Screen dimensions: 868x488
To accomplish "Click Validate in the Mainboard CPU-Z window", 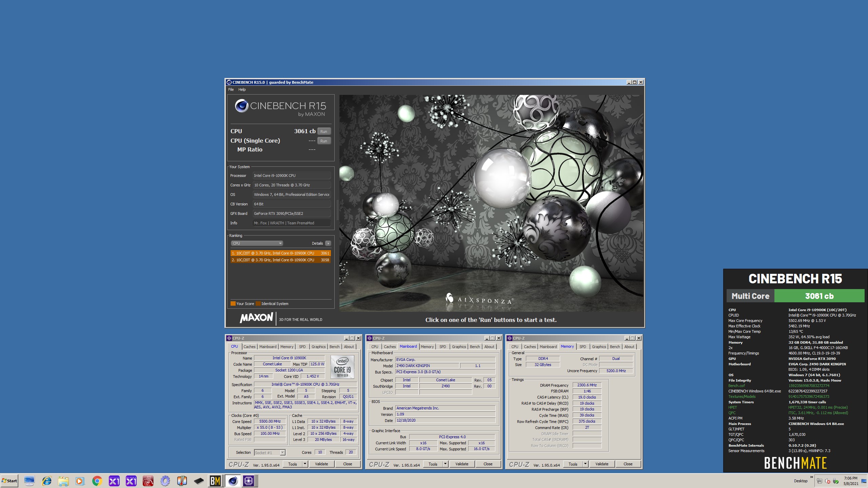I will [x=462, y=464].
